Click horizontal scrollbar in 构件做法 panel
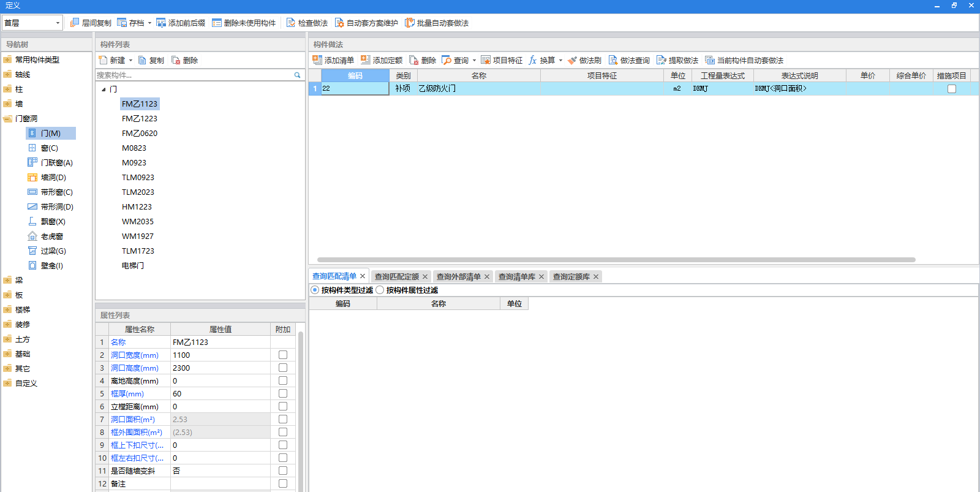This screenshot has height=492, width=980. (x=616, y=260)
